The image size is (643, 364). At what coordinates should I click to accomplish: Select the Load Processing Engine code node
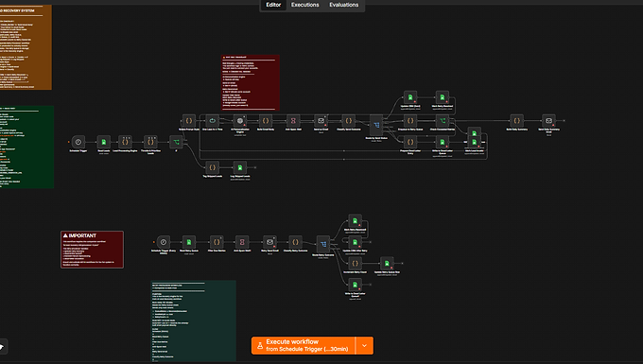(x=125, y=142)
